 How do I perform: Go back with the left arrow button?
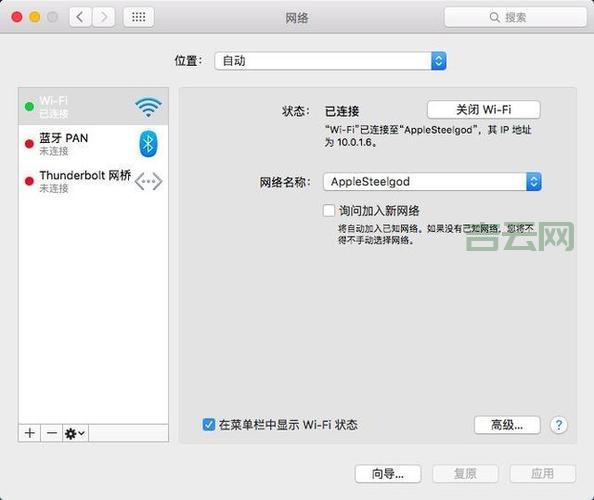(80, 17)
